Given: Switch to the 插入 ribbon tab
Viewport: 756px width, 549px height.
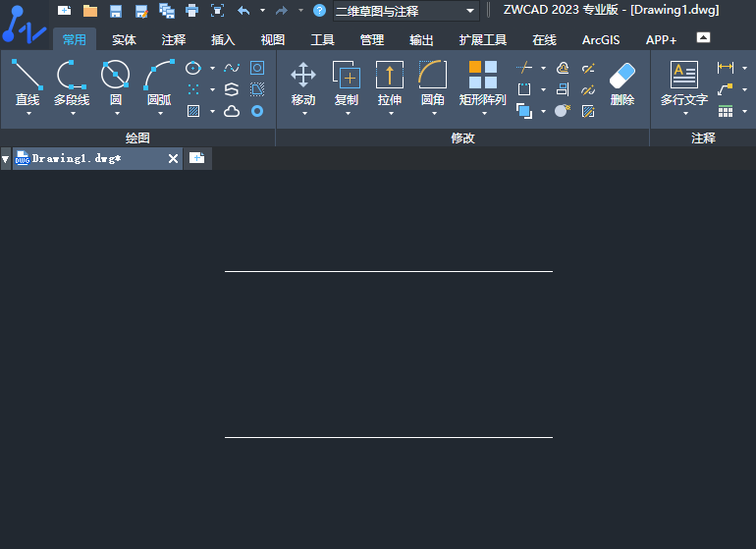Looking at the screenshot, I should coord(223,39).
